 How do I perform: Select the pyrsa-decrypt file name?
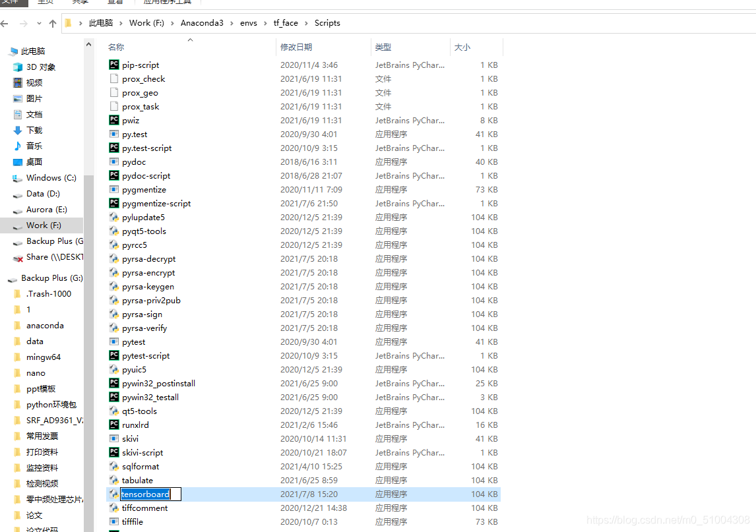point(149,259)
